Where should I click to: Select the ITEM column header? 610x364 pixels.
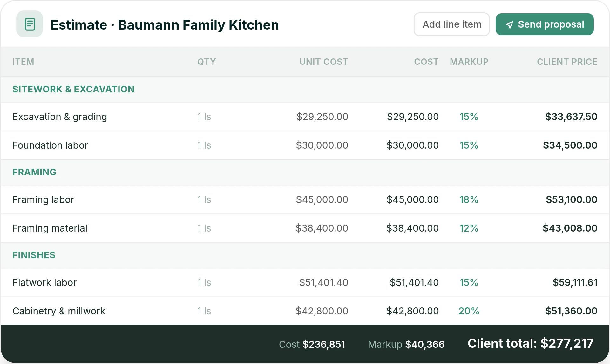(23, 62)
